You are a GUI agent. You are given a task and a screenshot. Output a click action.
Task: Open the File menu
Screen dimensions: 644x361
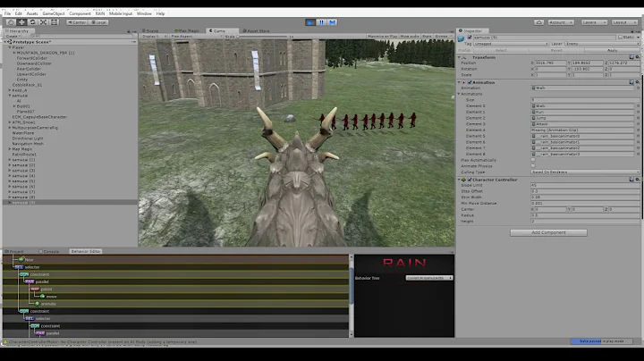[7, 13]
